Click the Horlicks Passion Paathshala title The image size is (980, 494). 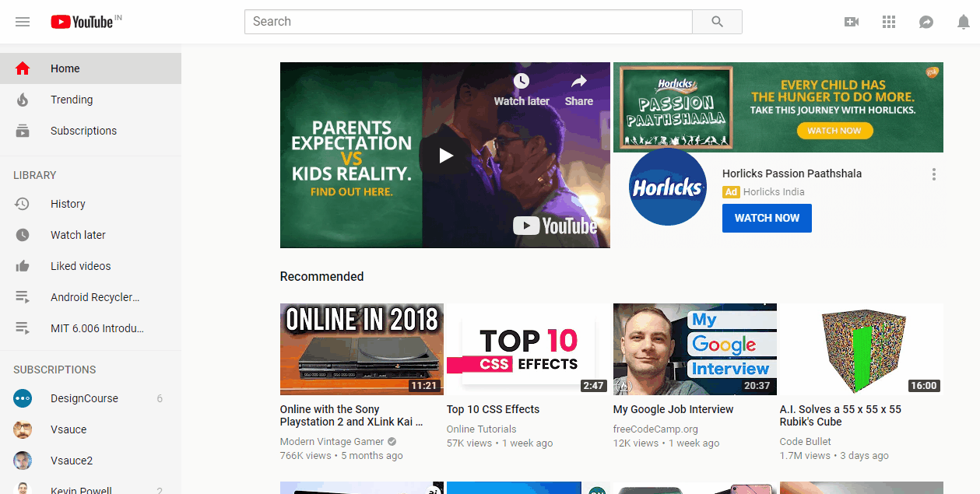[x=792, y=173]
